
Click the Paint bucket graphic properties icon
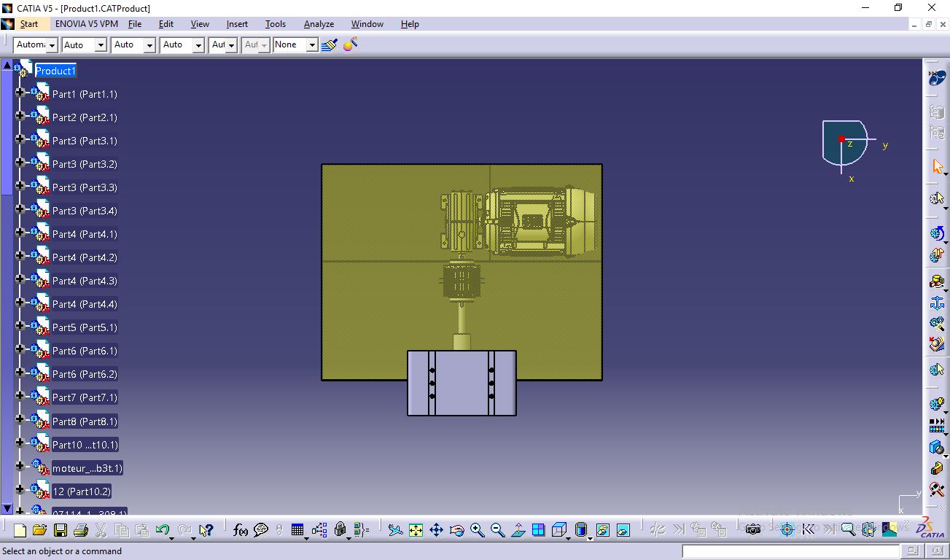tap(330, 44)
